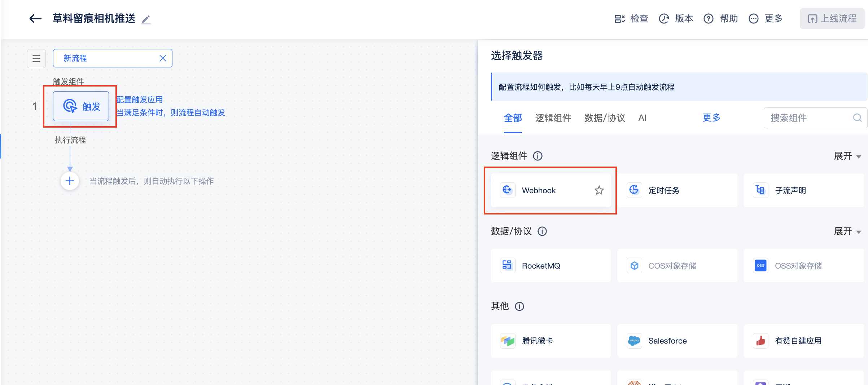Image resolution: width=868 pixels, height=385 pixels.
Task: Favorite Webhook with the star icon
Action: point(599,190)
